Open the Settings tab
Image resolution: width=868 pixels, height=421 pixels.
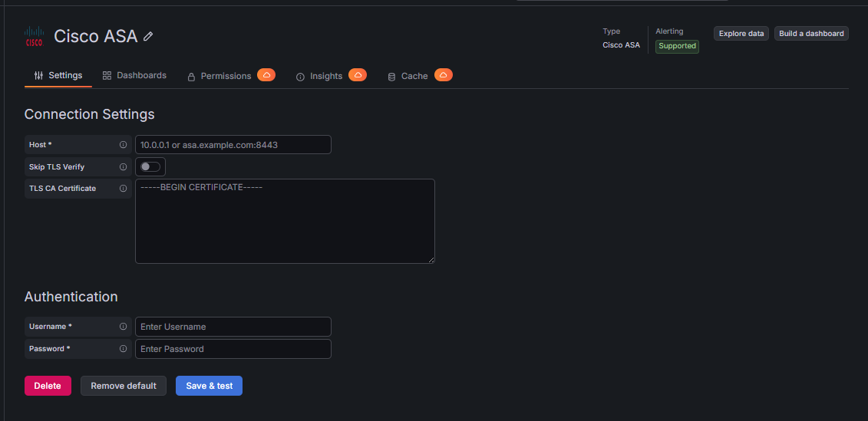(58, 75)
